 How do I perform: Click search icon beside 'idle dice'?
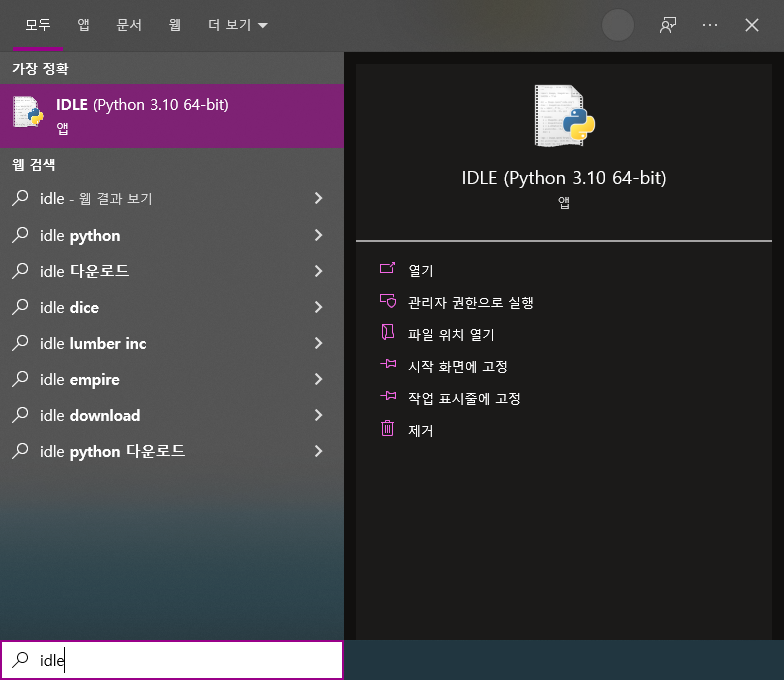[x=20, y=306]
